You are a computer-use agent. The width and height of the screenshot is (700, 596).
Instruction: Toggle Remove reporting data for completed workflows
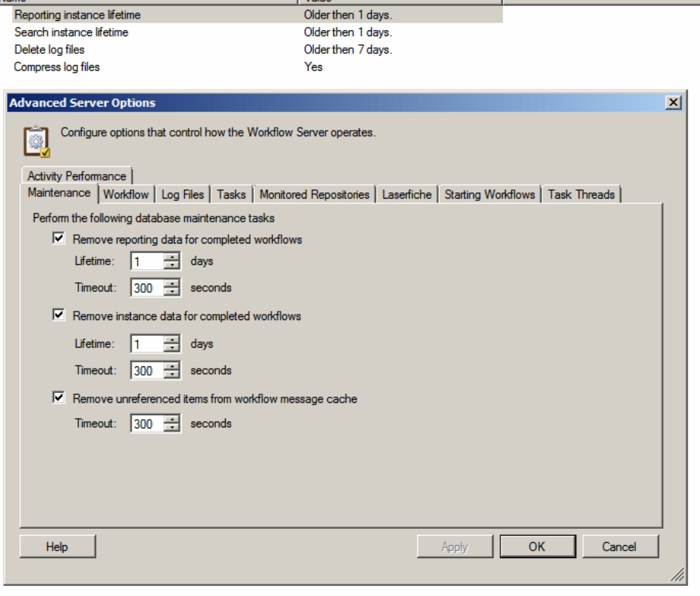pyautogui.click(x=59, y=239)
